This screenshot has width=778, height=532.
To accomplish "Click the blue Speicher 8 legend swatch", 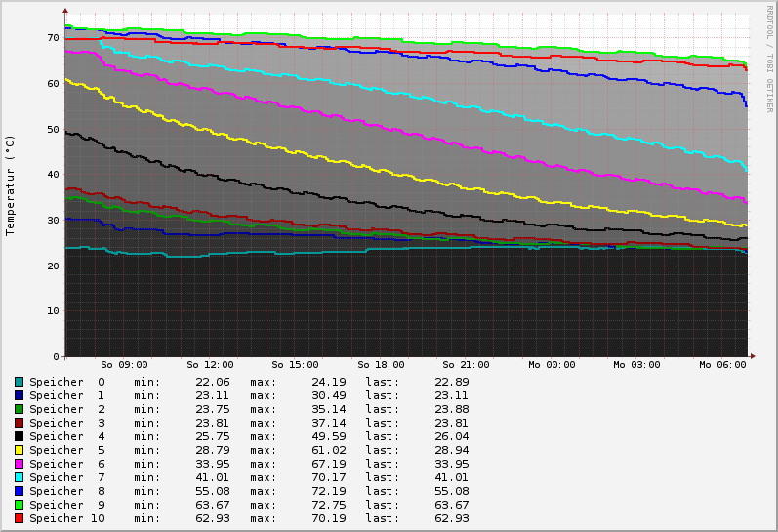I will (19, 491).
